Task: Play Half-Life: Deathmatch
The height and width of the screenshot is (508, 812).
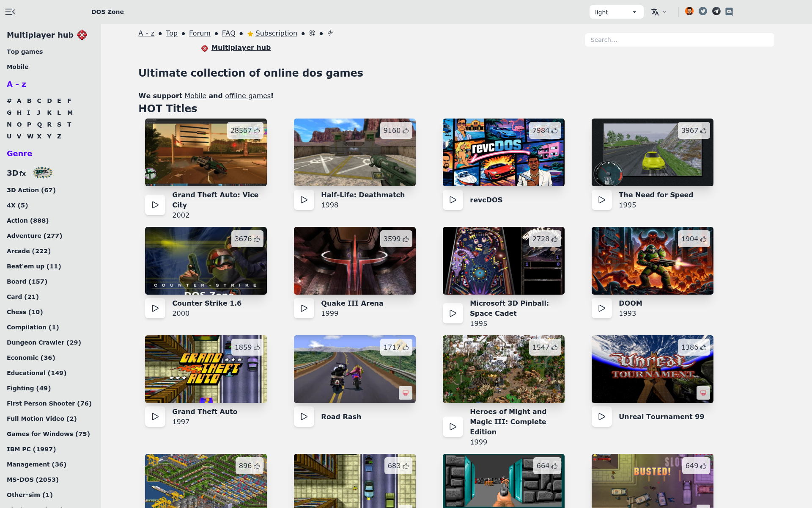Action: click(304, 200)
